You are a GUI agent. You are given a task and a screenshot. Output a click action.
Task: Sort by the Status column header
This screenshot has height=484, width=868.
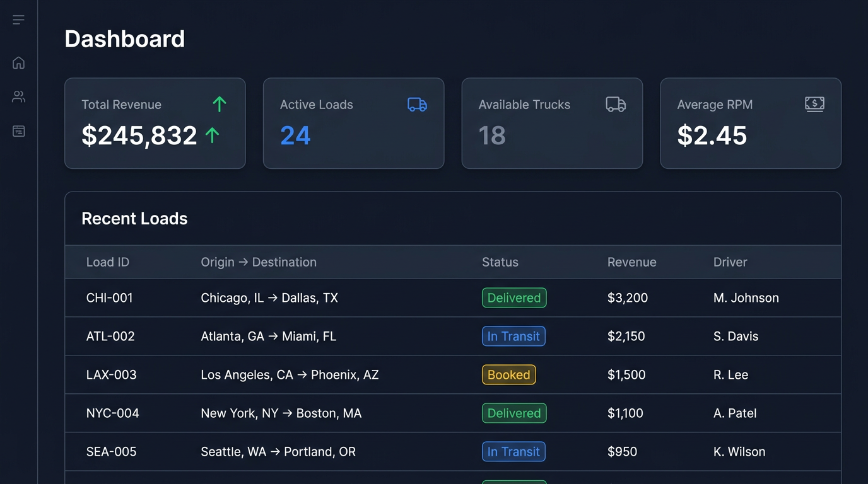pyautogui.click(x=500, y=262)
